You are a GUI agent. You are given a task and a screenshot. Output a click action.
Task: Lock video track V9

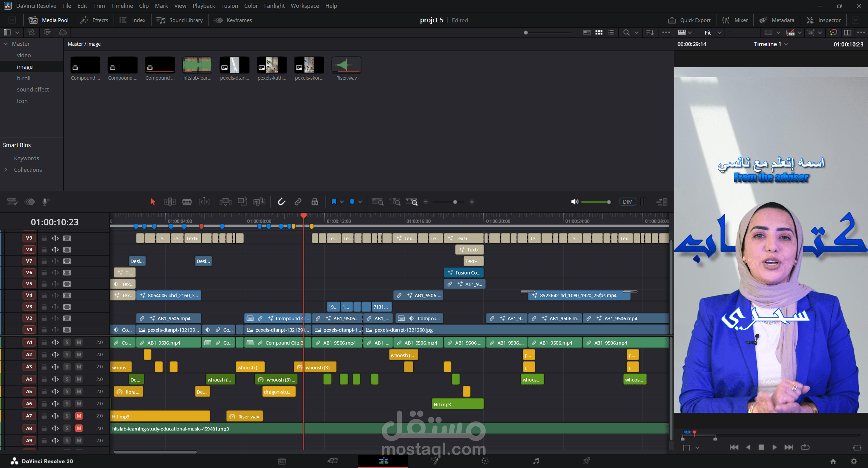44,238
